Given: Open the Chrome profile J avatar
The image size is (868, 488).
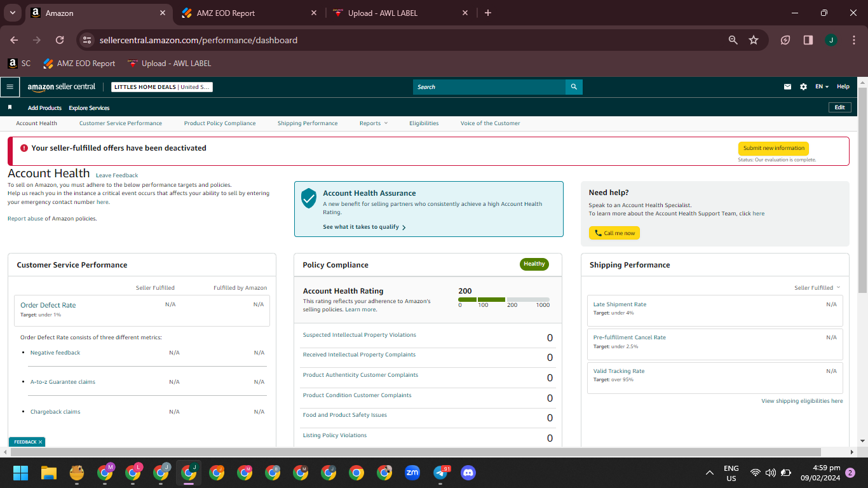Looking at the screenshot, I should [x=831, y=40].
